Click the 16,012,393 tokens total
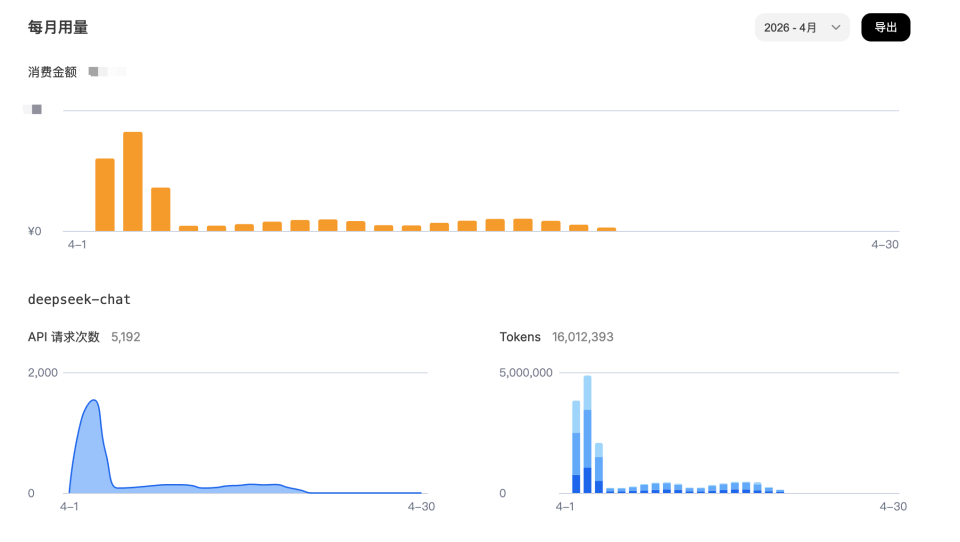The width and height of the screenshot is (960, 542). click(x=583, y=337)
